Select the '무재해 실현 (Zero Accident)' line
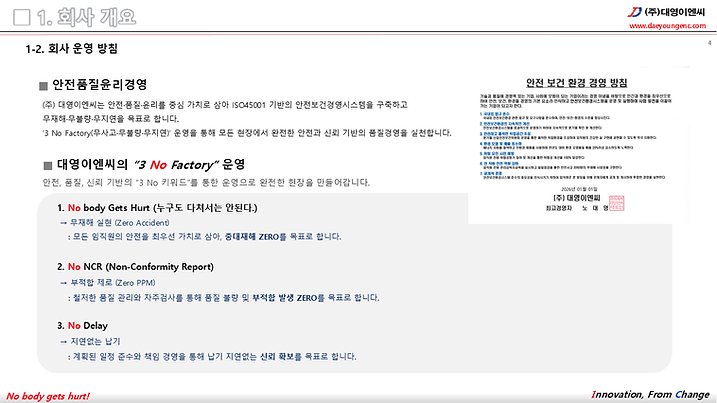 (115, 223)
